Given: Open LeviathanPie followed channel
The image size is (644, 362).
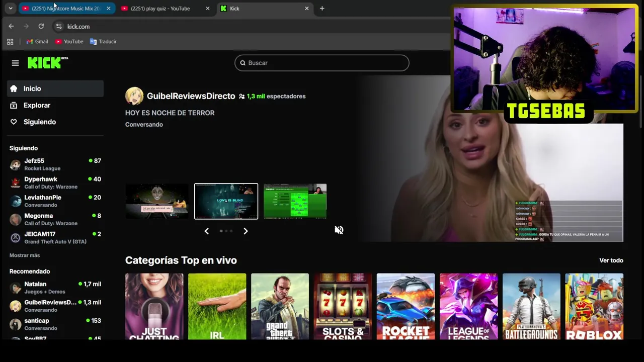Looking at the screenshot, I should [x=55, y=201].
